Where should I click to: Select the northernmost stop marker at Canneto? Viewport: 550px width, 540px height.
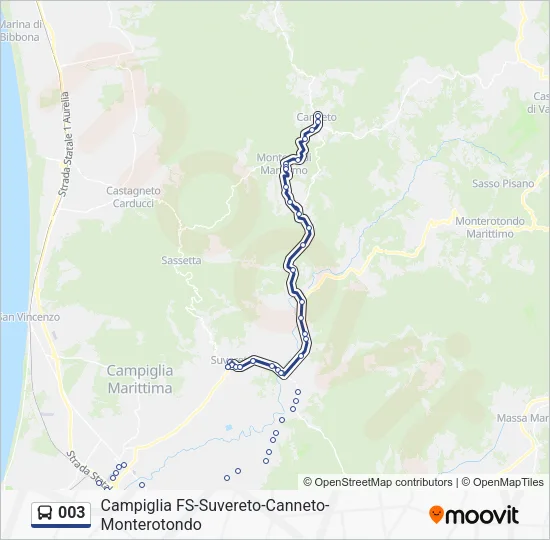[318, 115]
